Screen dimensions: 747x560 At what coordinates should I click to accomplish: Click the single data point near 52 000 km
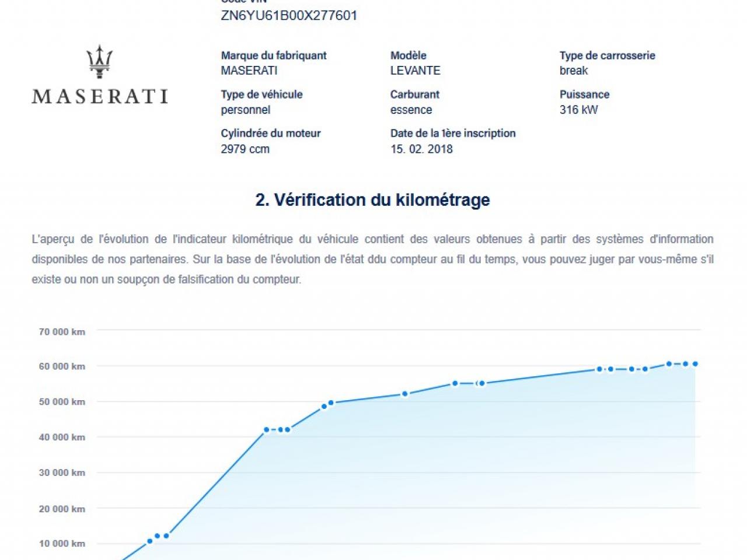[405, 394]
